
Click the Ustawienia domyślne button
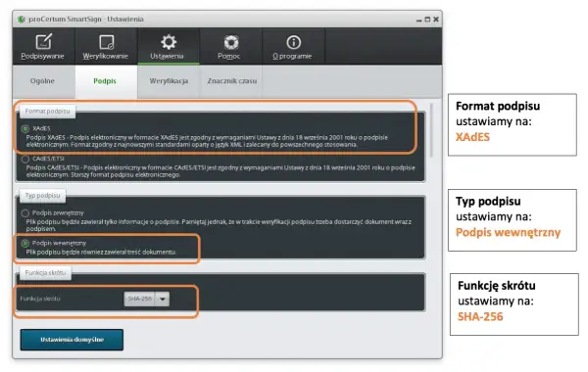72,340
